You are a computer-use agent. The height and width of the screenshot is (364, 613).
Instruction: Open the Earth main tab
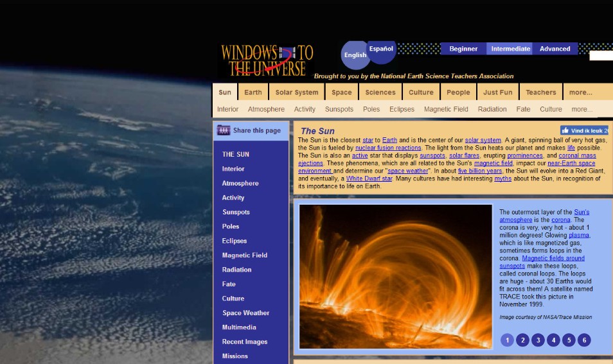tap(253, 92)
